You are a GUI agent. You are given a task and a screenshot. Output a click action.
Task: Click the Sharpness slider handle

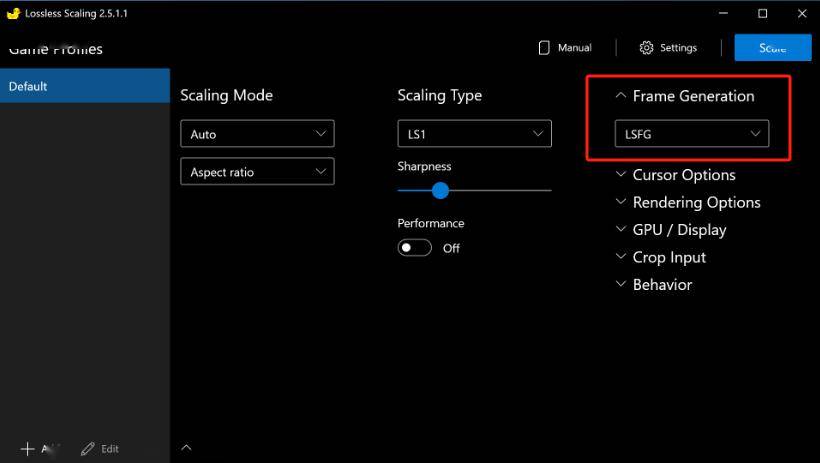coord(440,190)
